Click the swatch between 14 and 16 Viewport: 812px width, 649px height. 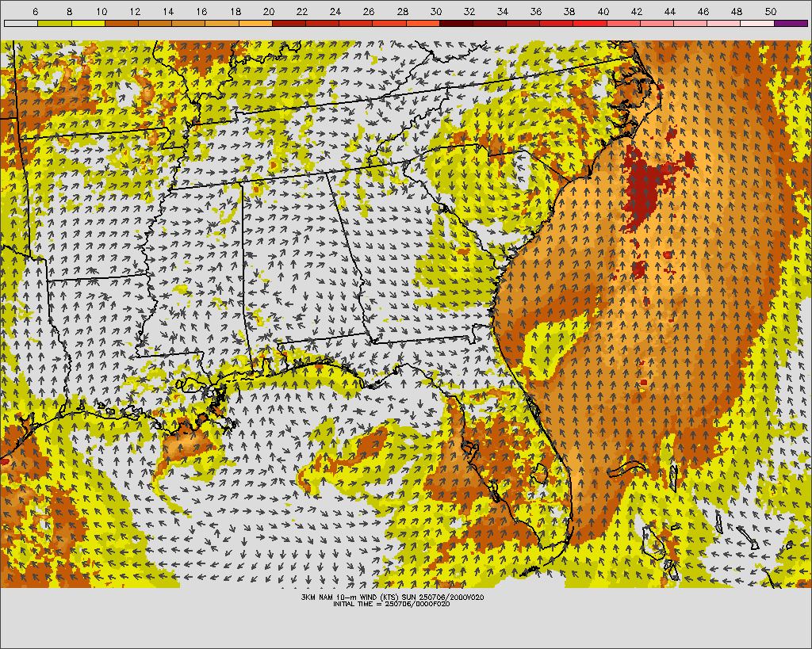(x=189, y=23)
